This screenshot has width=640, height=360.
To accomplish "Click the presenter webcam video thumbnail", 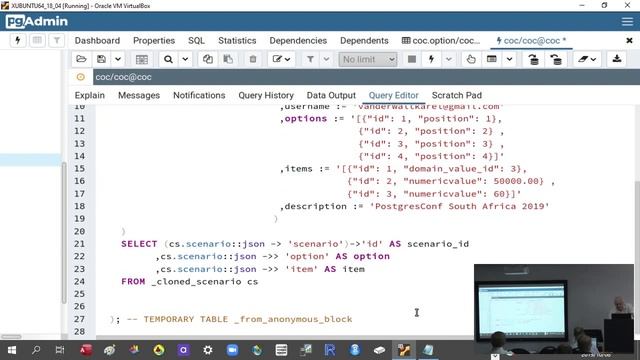I will tap(554, 308).
